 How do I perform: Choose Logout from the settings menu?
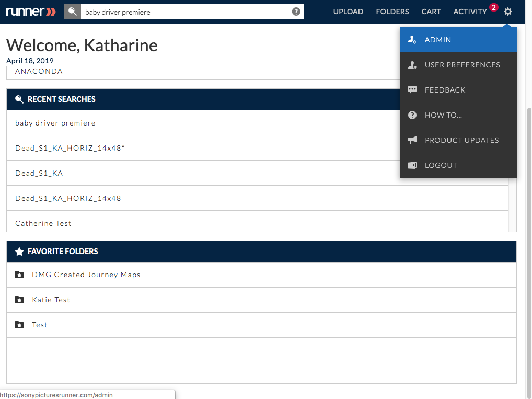(x=458, y=165)
